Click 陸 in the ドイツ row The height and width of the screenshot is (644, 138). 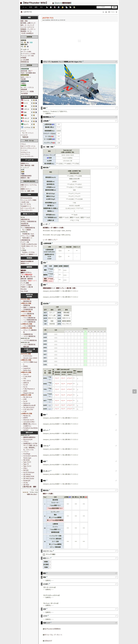(34, 103)
